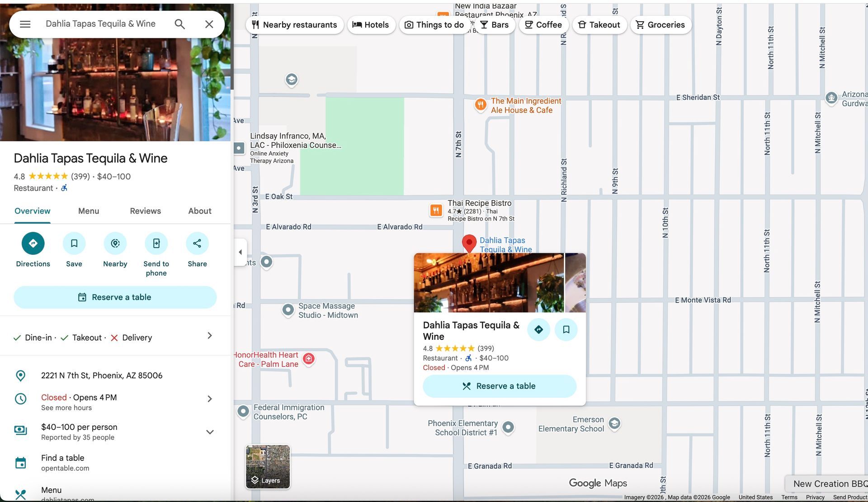Switch to the Reviews tab

pos(145,211)
